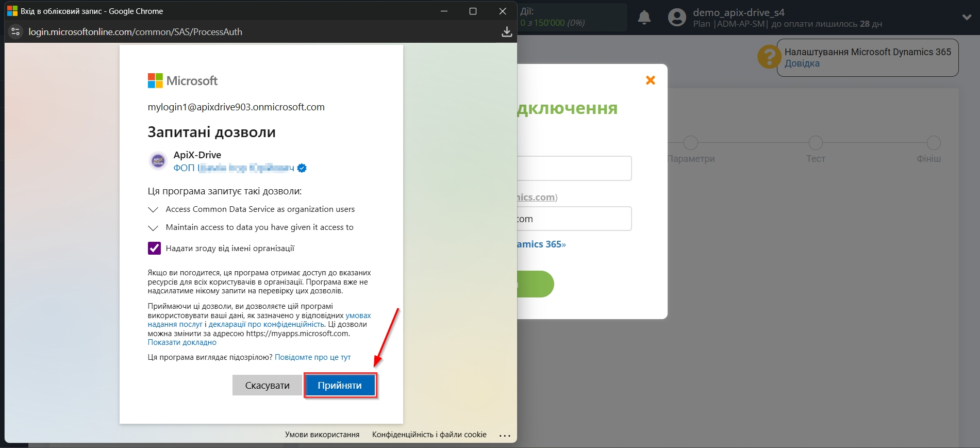Close the connection modal with orange X
980x448 pixels.
coord(651,80)
